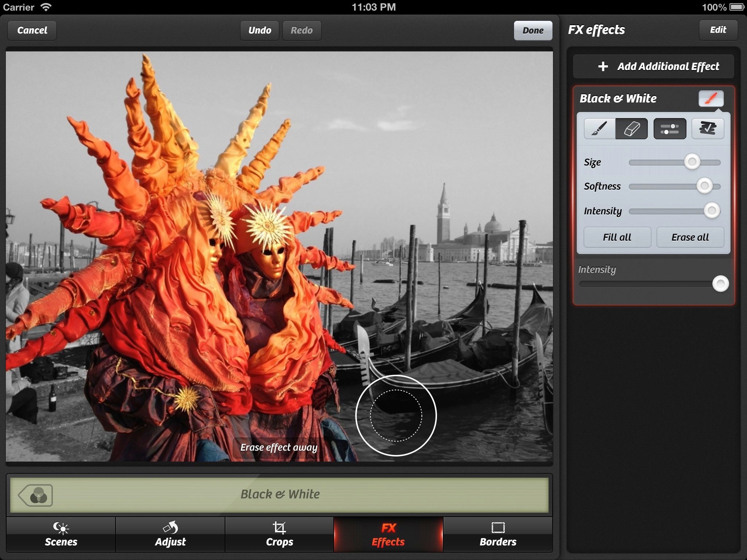The height and width of the screenshot is (560, 747).
Task: Click the battery indicator icon
Action: pos(736,7)
